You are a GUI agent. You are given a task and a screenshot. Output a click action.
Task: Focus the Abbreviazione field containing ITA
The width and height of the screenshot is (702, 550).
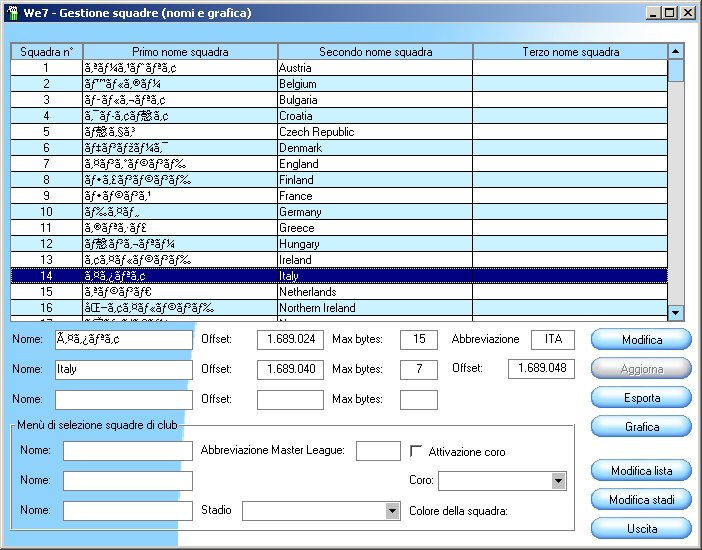[x=554, y=340]
